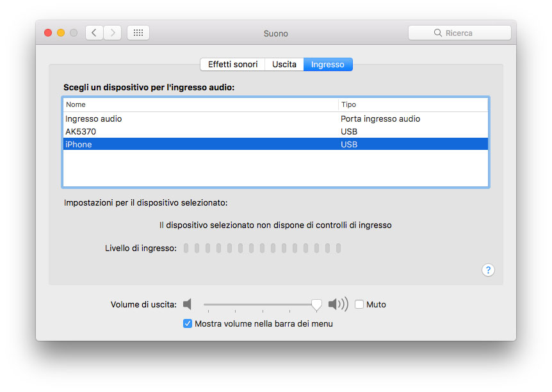
Task: Show all preferences grid icon
Action: pyautogui.click(x=138, y=33)
